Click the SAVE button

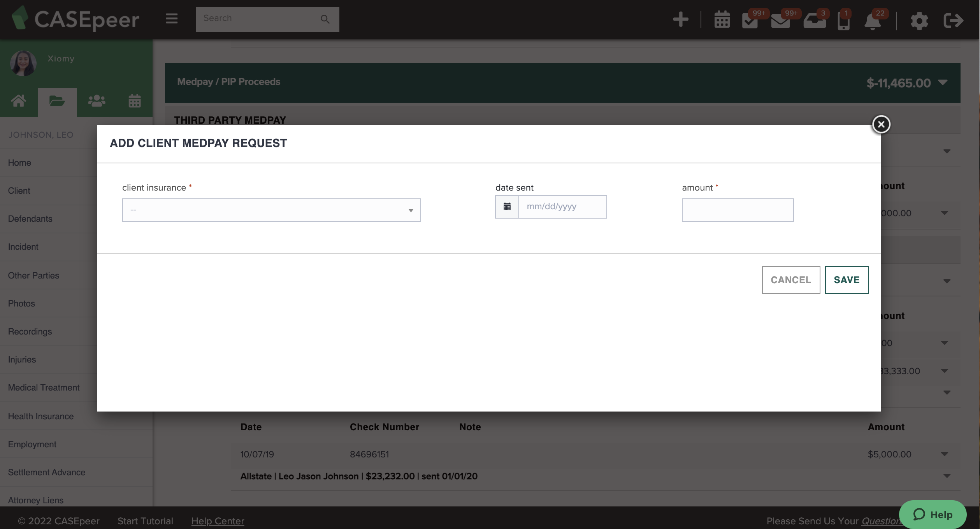tap(847, 280)
